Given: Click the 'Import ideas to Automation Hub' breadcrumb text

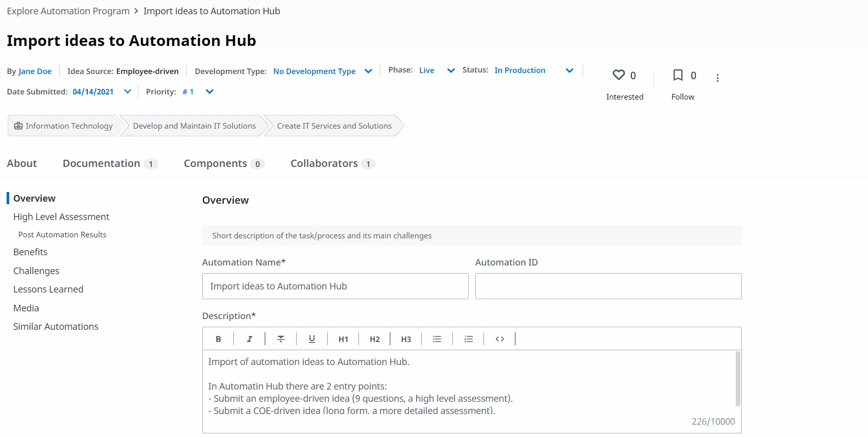Looking at the screenshot, I should pos(211,11).
